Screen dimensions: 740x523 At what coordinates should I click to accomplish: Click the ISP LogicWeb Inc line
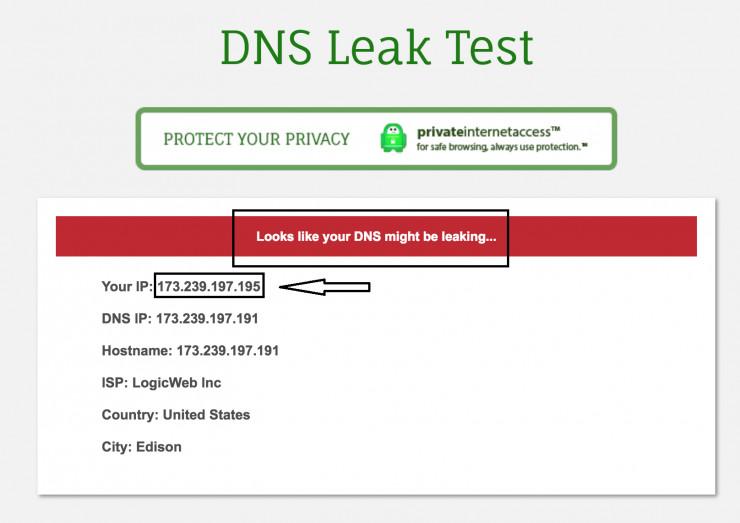161,383
